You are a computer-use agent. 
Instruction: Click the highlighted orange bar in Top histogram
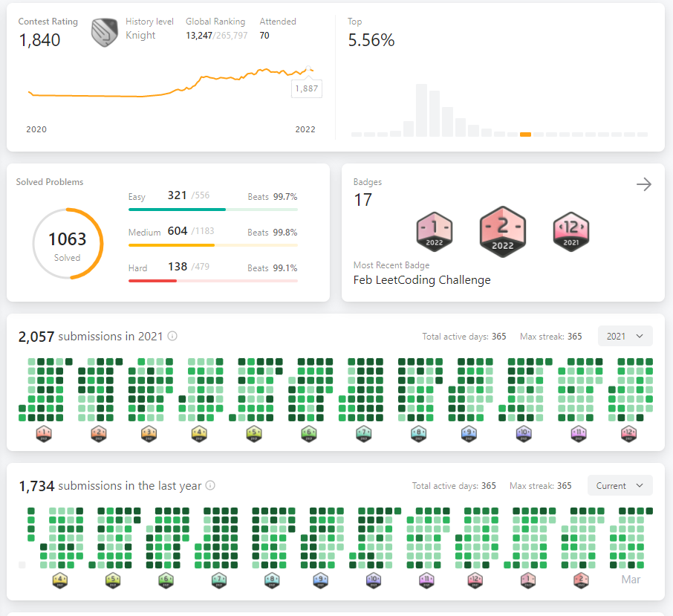[525, 134]
